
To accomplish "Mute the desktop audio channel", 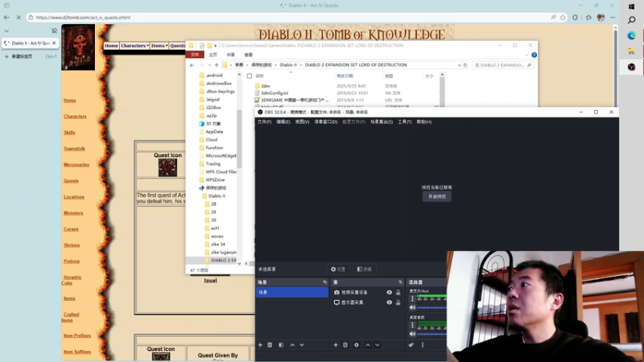I will point(412,334).
